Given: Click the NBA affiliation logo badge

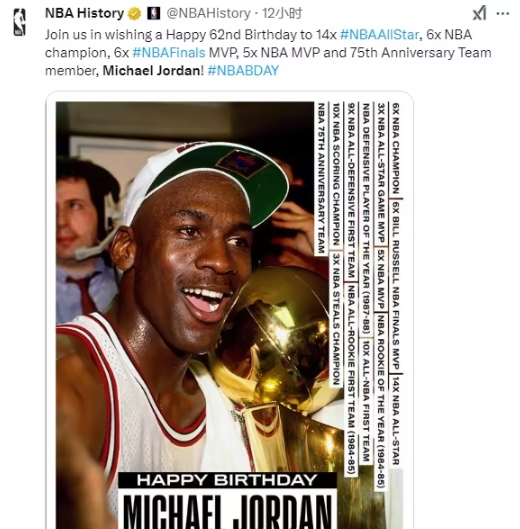Looking at the screenshot, I should pos(154,13).
